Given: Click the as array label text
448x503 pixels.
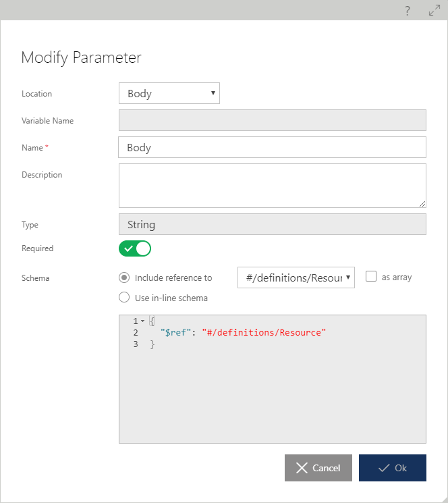Looking at the screenshot, I should pos(397,277).
